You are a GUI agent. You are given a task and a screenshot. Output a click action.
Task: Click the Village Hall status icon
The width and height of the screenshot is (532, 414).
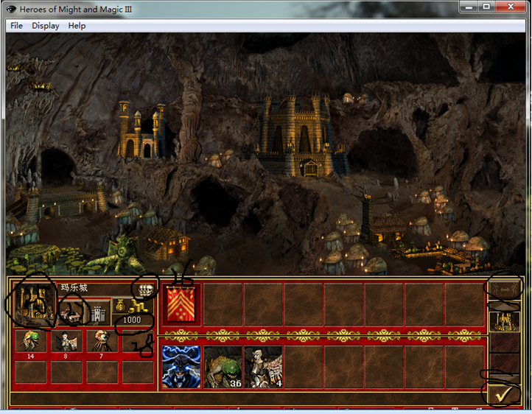[71, 312]
